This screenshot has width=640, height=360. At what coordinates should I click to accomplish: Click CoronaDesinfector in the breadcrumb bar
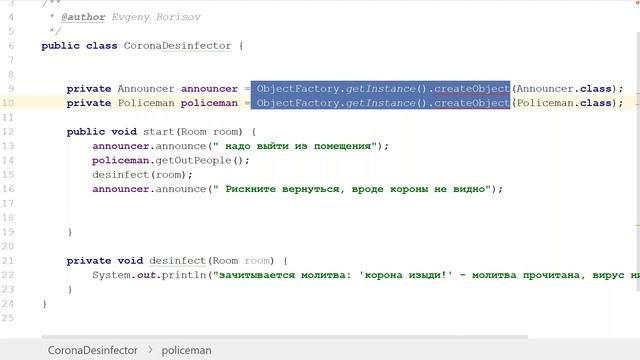pyautogui.click(x=93, y=350)
